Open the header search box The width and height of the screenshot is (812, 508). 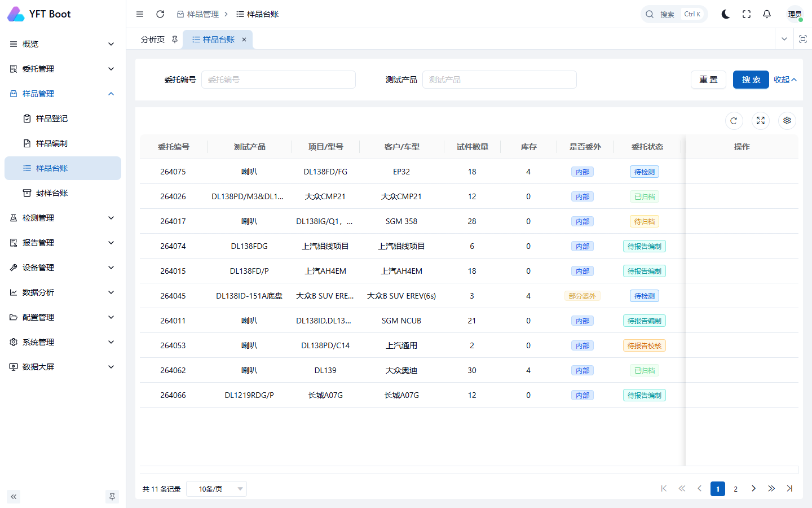(x=674, y=14)
